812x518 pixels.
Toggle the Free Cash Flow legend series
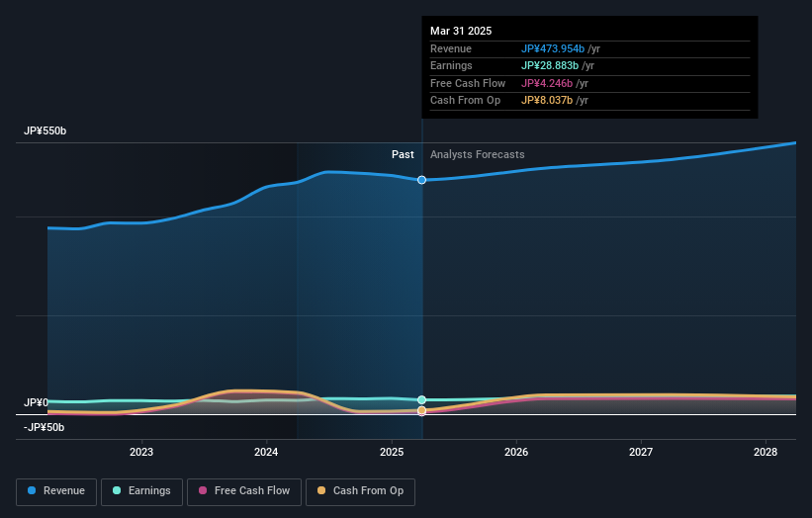click(244, 491)
